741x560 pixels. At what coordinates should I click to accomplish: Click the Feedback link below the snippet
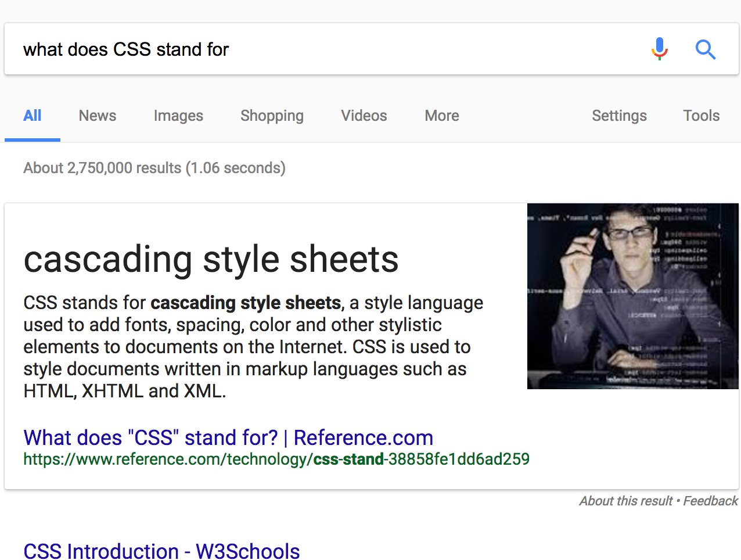click(x=710, y=501)
